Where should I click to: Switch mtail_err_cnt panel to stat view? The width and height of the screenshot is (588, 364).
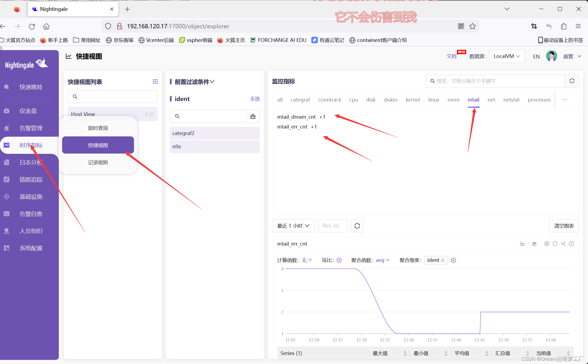point(535,244)
